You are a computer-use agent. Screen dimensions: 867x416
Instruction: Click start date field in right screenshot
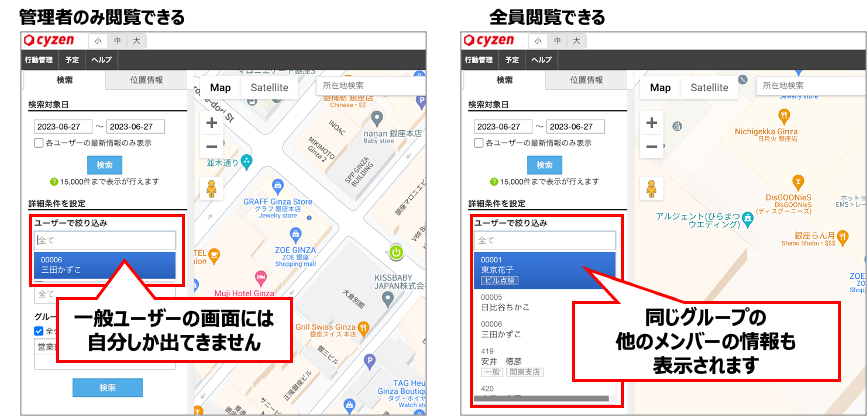[x=503, y=127]
